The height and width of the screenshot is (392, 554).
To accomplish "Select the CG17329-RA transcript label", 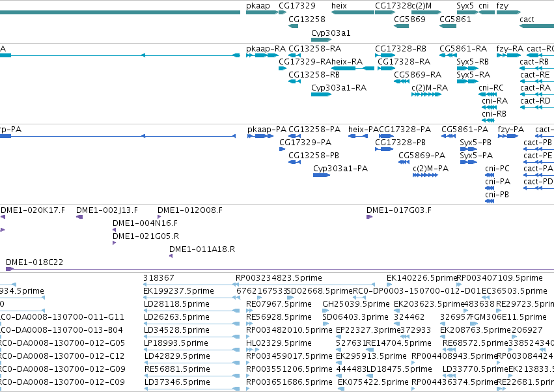I will click(x=305, y=62).
